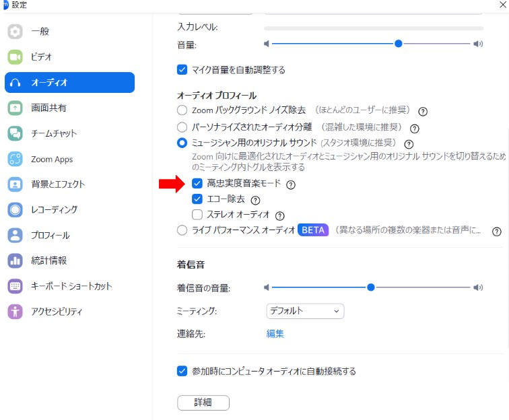The height and width of the screenshot is (420, 509).
Task: Open the プロフィール settings
Action: (x=69, y=236)
